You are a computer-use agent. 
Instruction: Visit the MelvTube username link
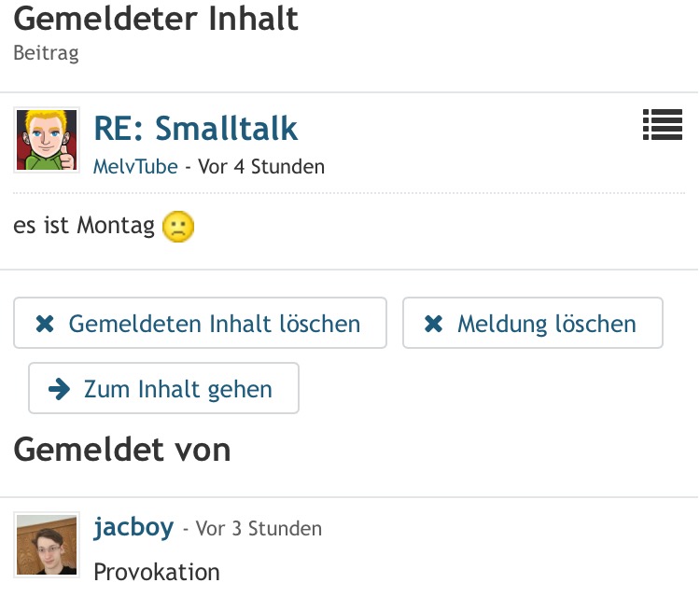click(x=136, y=167)
